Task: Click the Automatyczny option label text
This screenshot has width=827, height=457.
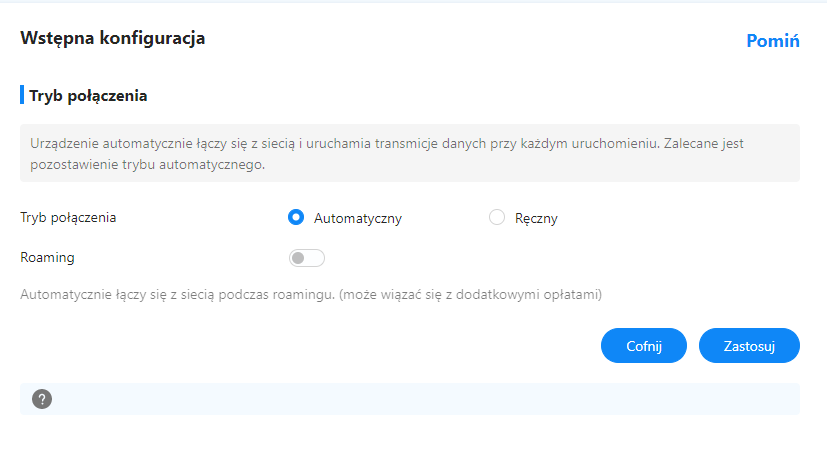Action: (x=358, y=218)
